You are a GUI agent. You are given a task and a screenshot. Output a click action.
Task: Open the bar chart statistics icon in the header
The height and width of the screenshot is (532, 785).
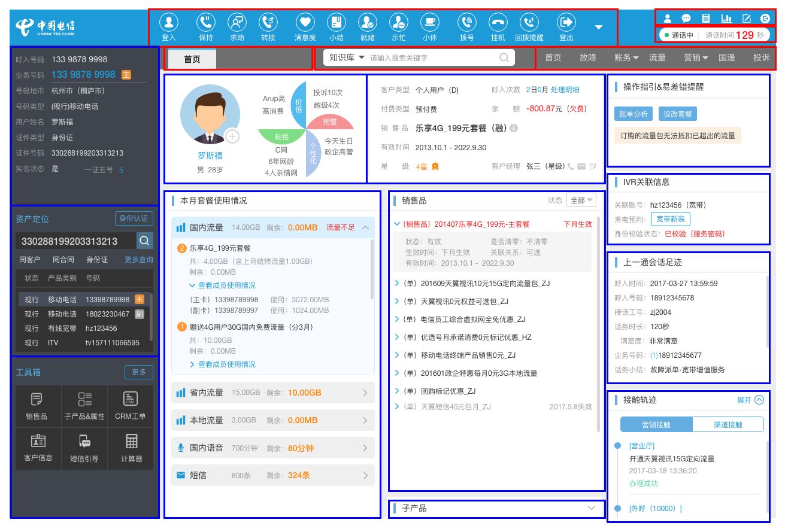[x=726, y=19]
